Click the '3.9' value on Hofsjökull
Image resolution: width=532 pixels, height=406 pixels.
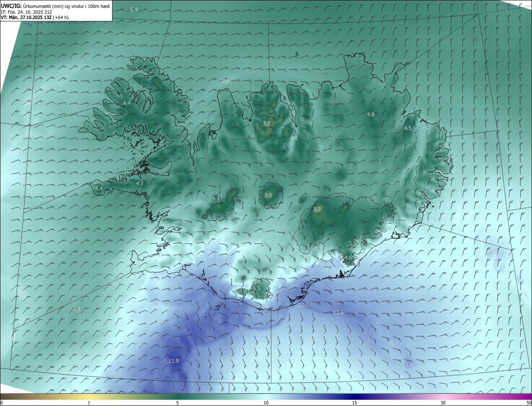pyautogui.click(x=268, y=196)
